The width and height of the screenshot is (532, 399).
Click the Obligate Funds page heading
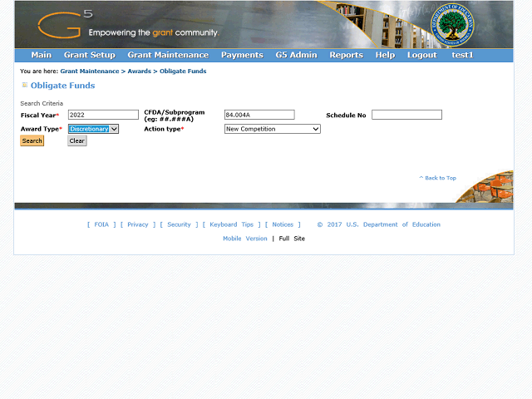coord(63,86)
